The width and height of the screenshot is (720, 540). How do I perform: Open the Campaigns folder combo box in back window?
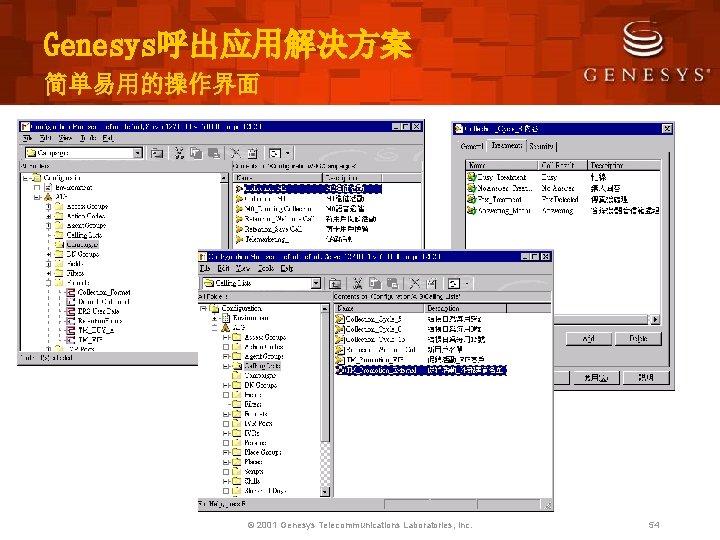tap(138, 153)
